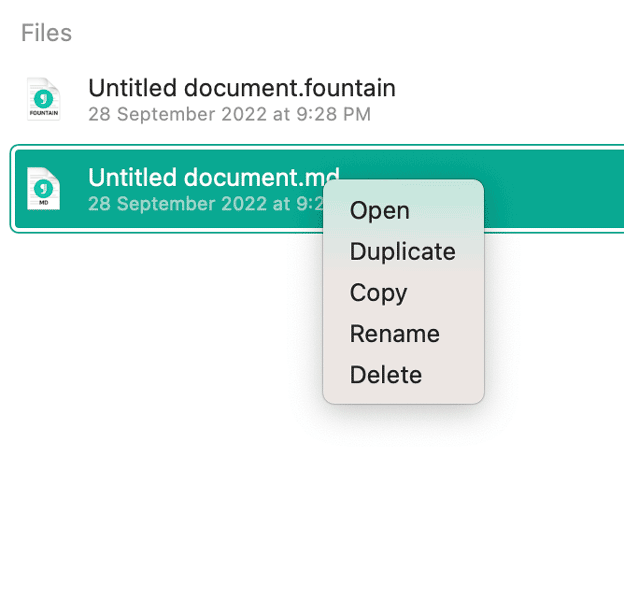Choose Open from the context menu
The height and width of the screenshot is (600, 624).
pos(403,210)
